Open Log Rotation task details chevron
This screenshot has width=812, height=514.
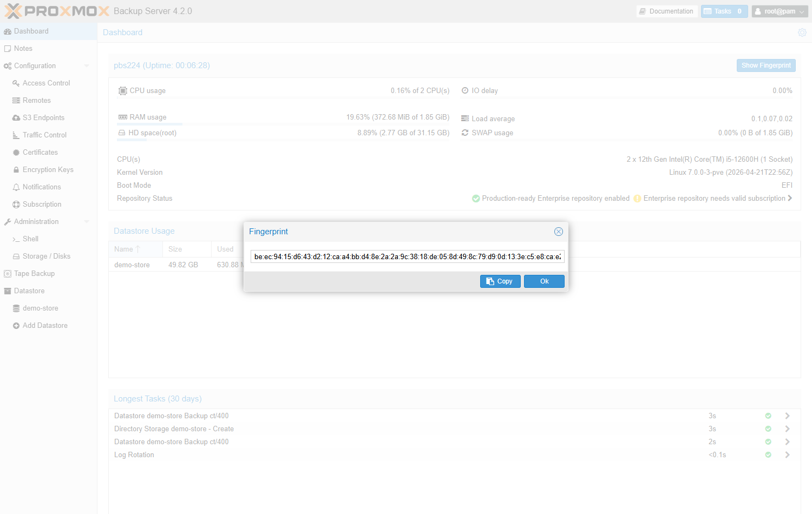[788, 455]
